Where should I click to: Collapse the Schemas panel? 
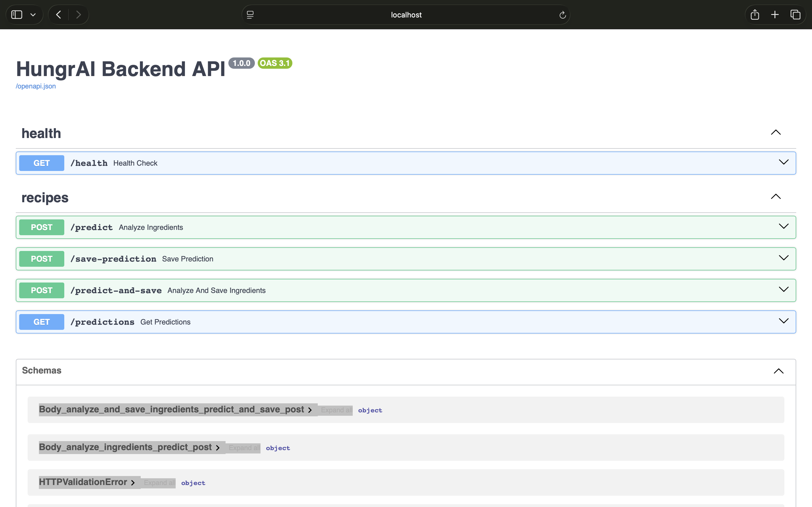(x=778, y=371)
